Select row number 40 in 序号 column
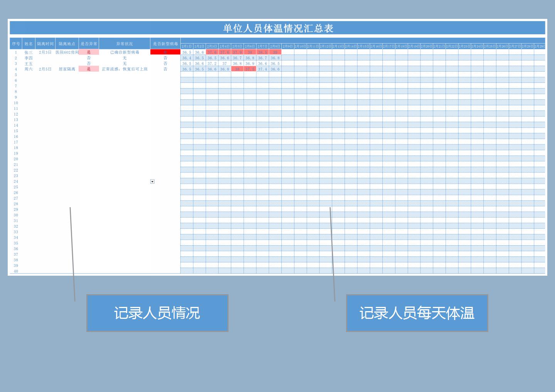Viewport: 555px width, 392px height. pos(16,271)
